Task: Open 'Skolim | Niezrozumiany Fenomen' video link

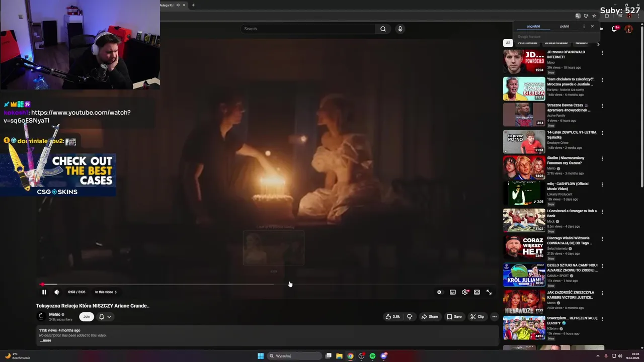Action: click(x=566, y=160)
